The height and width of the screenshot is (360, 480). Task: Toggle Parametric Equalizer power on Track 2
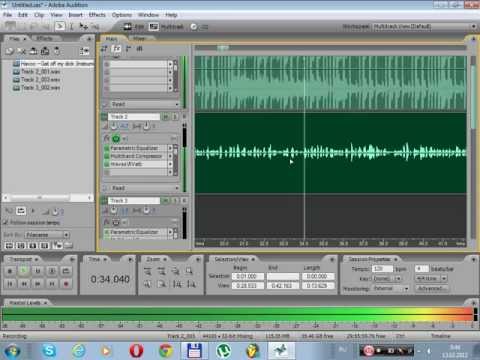point(107,148)
